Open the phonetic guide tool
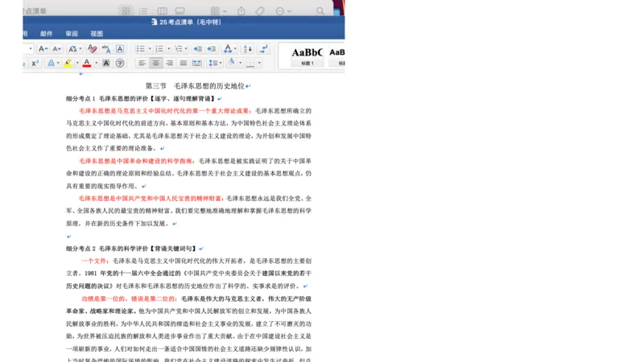This screenshot has width=644, height=362. 106,49
